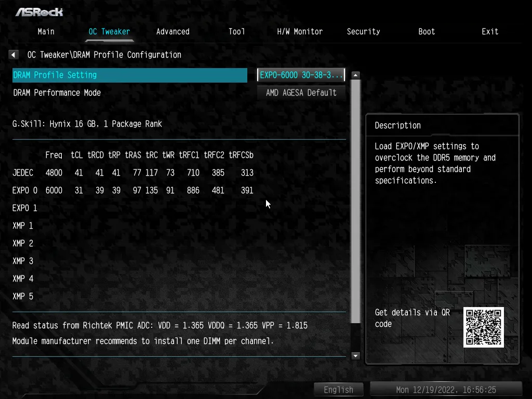Click the G.Skill Hynix 16 GB info line
Image resolution: width=532 pixels, height=399 pixels.
87,124
